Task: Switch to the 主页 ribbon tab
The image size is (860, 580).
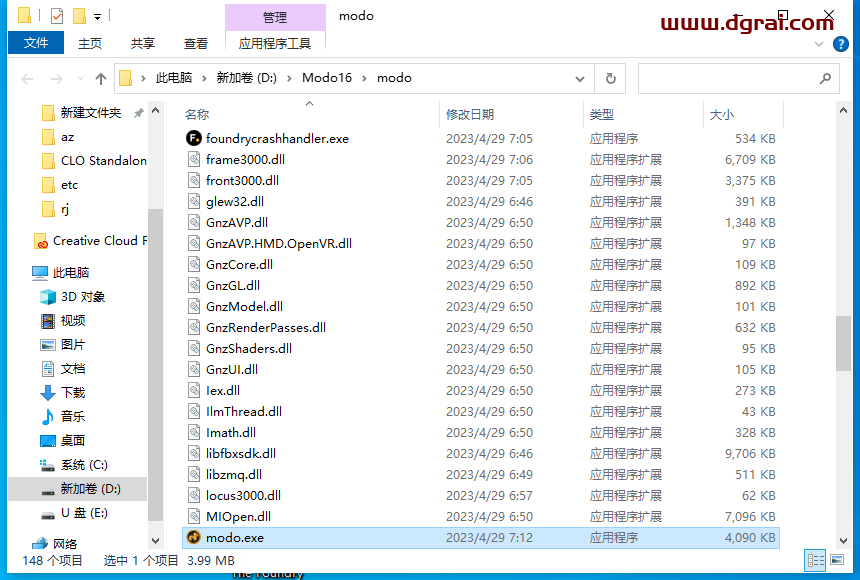Action: pos(90,43)
